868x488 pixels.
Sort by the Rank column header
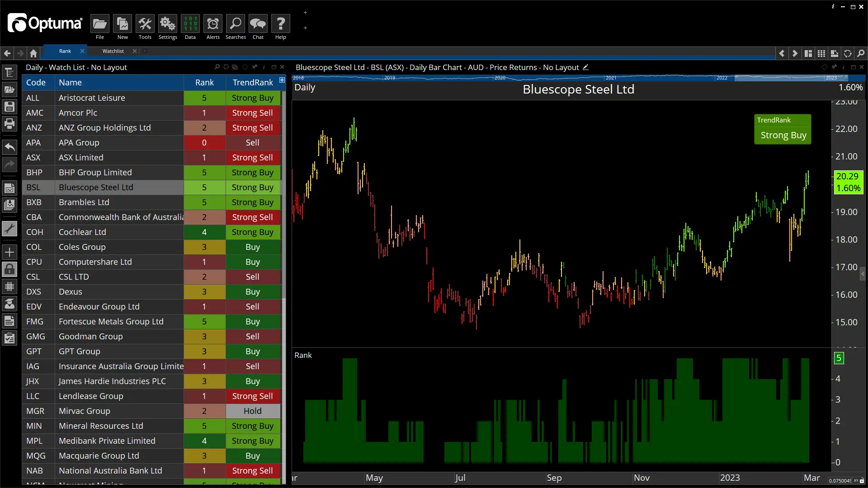tap(204, 82)
